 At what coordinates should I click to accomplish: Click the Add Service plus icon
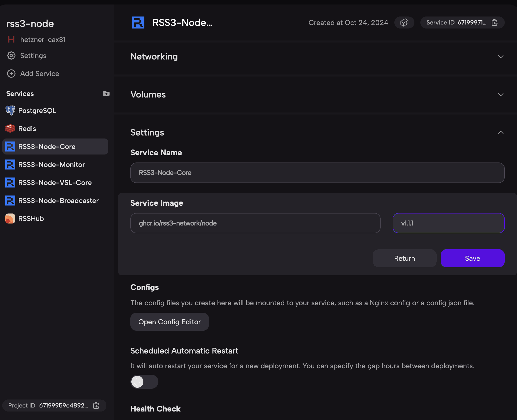point(11,73)
